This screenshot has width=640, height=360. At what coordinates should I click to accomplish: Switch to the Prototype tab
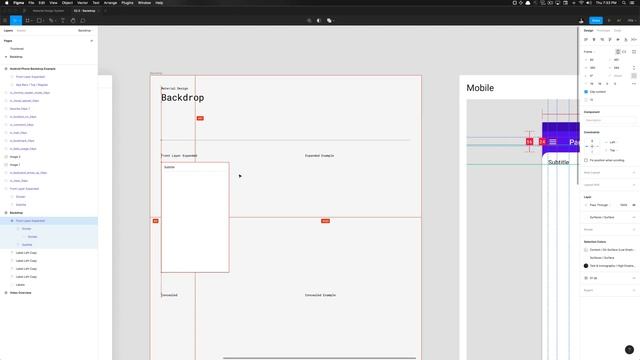coord(603,31)
